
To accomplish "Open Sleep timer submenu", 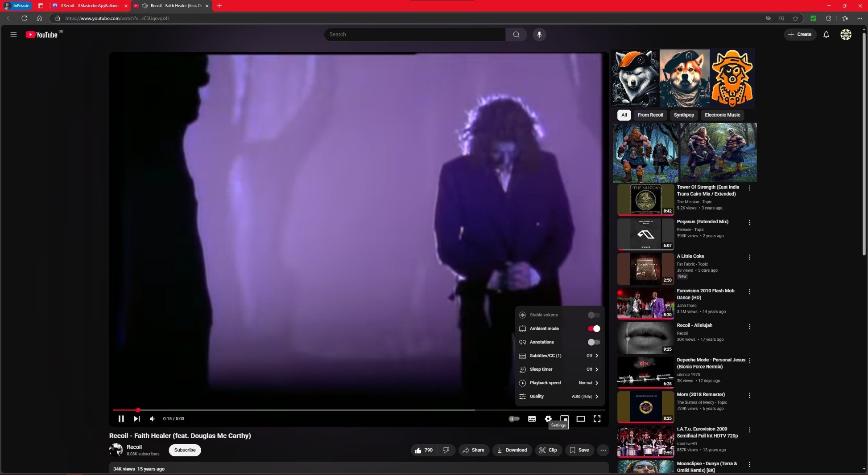I will coord(559,369).
